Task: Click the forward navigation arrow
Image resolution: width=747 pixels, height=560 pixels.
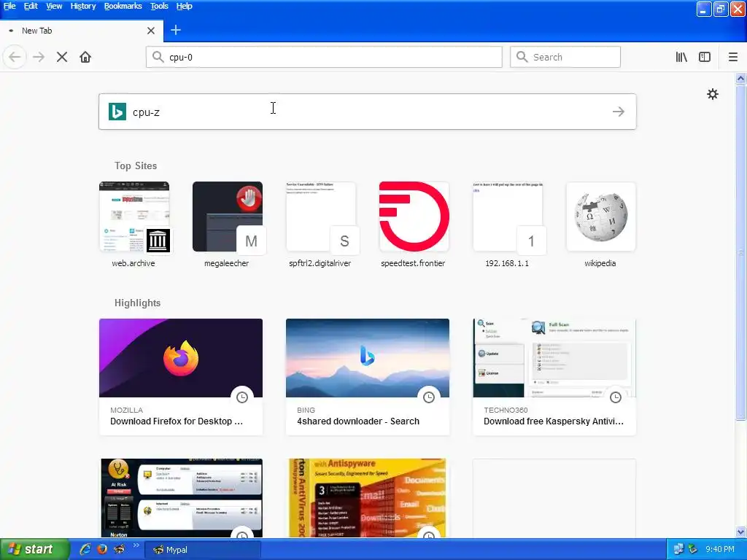Action: [x=39, y=57]
